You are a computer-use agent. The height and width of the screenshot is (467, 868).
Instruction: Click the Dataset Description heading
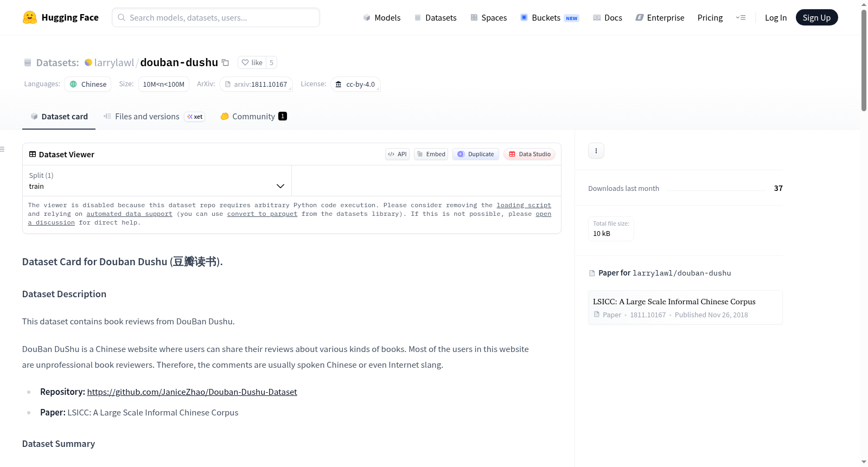[64, 294]
